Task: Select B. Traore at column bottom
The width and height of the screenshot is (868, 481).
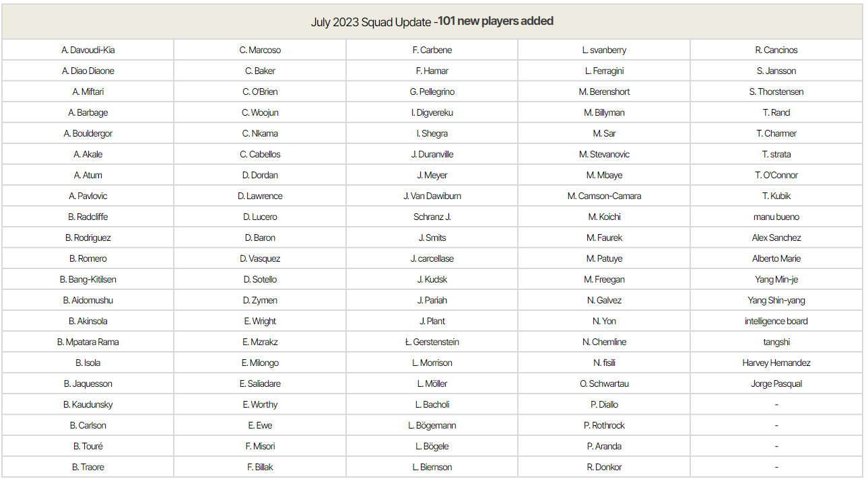Action: click(x=88, y=468)
